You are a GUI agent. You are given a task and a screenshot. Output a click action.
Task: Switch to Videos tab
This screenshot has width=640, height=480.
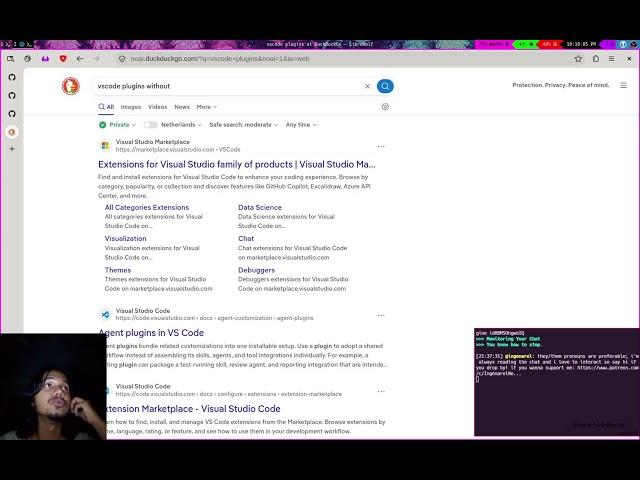158,107
